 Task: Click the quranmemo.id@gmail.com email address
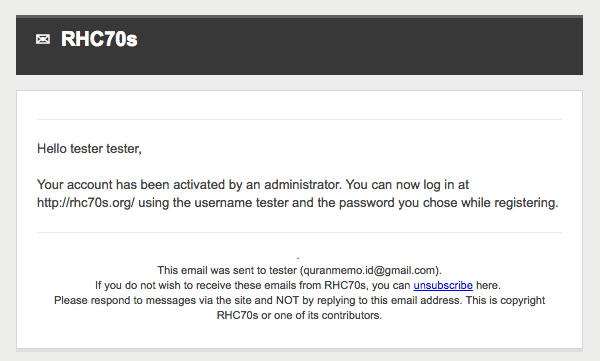(x=370, y=270)
